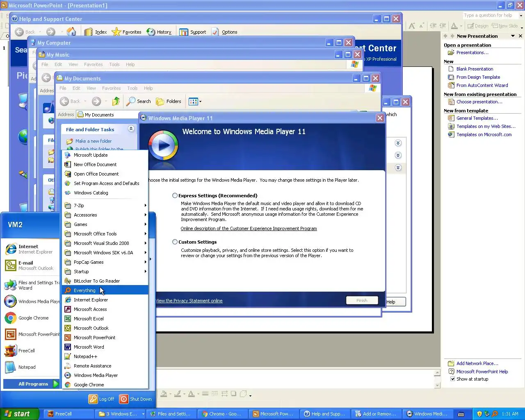Collapse File and Folder Tasks panel
This screenshot has height=420, width=525.
(131, 129)
